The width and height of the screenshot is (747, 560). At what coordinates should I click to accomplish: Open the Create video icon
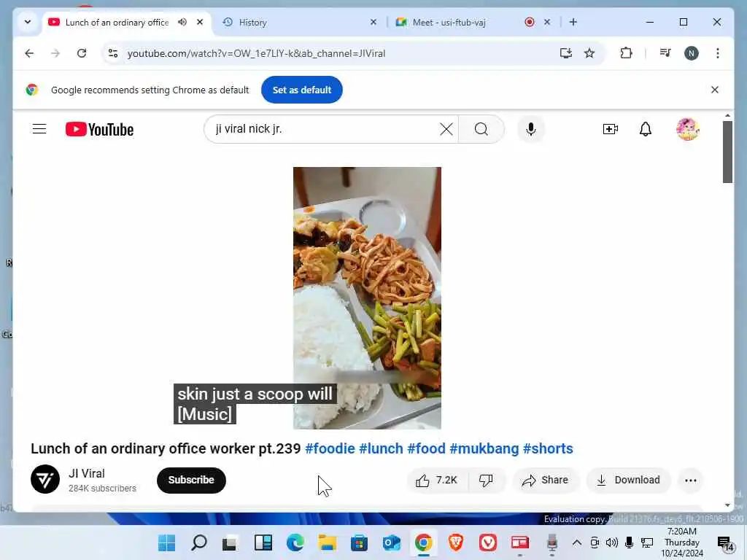611,129
